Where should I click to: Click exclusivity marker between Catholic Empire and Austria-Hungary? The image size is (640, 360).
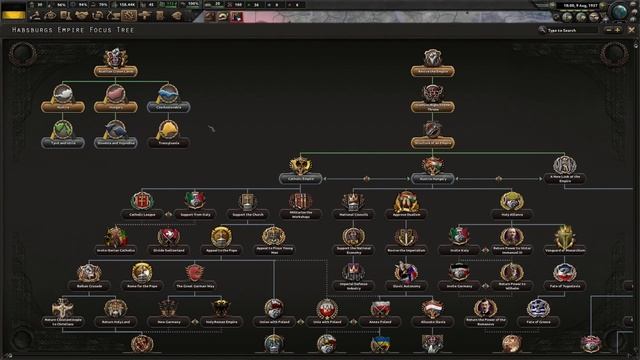pyautogui.click(x=366, y=179)
